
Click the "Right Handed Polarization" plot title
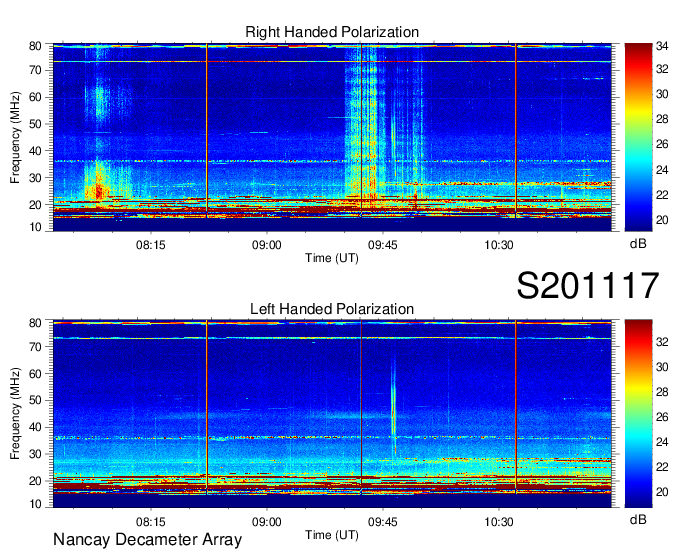(332, 32)
